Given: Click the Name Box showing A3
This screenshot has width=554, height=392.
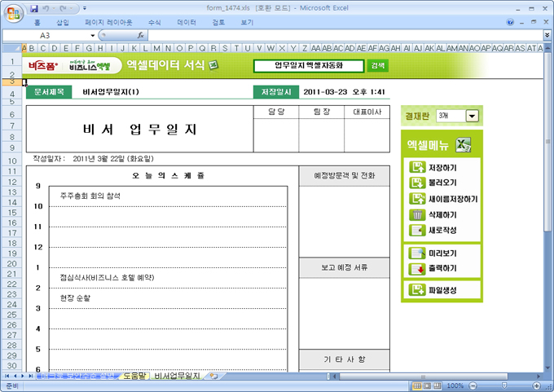Looking at the screenshot, I should 46,35.
